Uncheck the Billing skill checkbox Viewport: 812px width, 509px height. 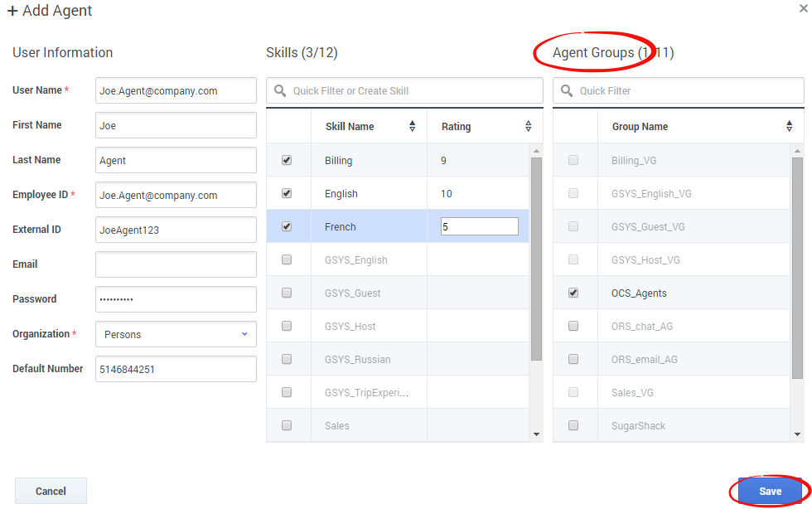pyautogui.click(x=287, y=160)
